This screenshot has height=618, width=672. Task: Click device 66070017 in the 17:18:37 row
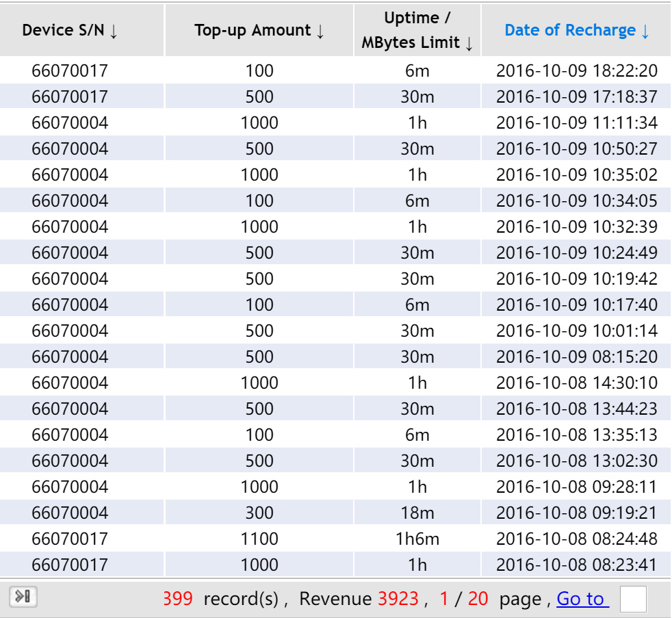pos(69,96)
